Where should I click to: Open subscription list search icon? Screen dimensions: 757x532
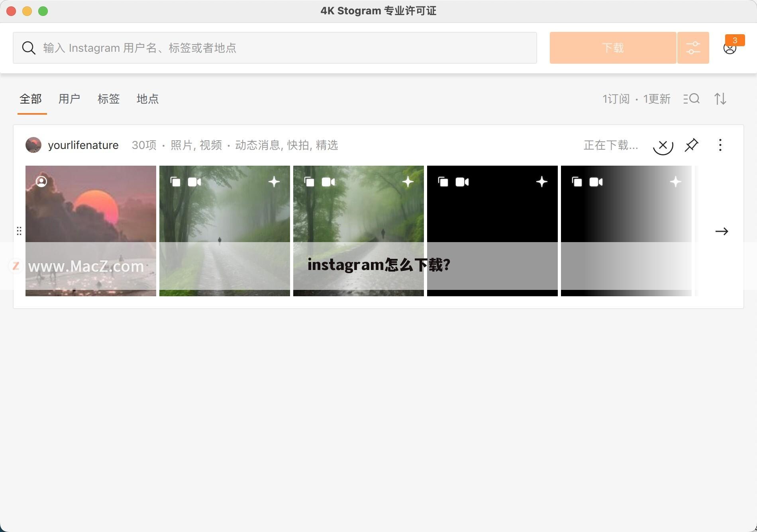(x=692, y=99)
